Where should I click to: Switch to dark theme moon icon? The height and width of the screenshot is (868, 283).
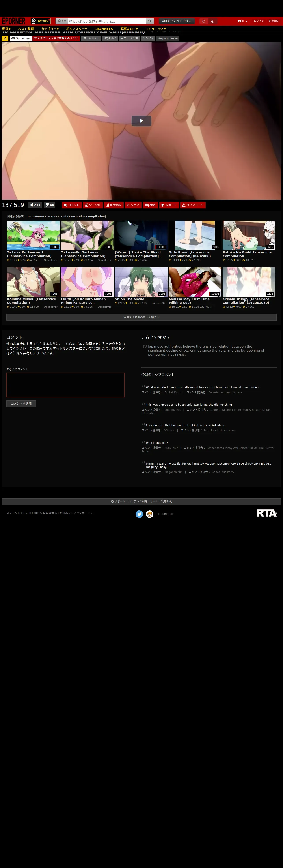(x=213, y=21)
